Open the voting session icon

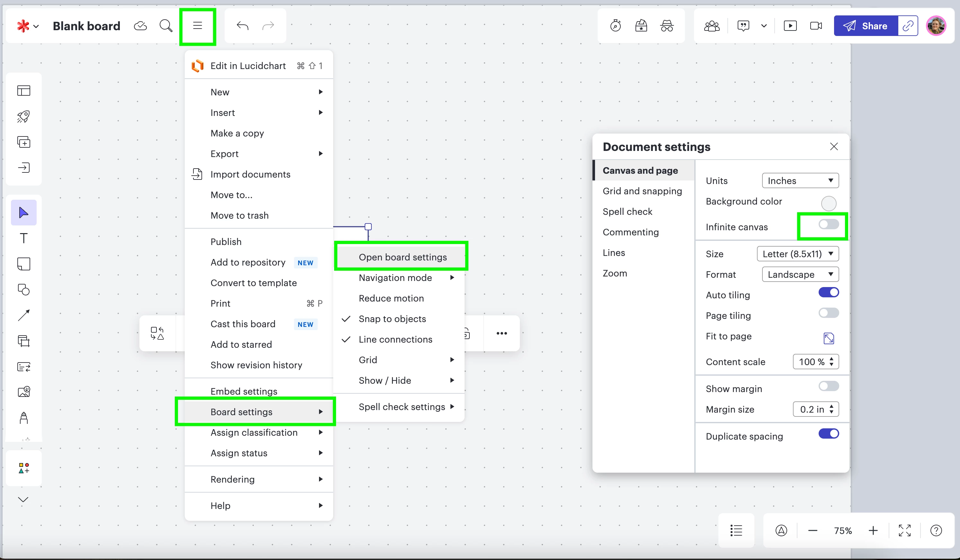coord(641,26)
